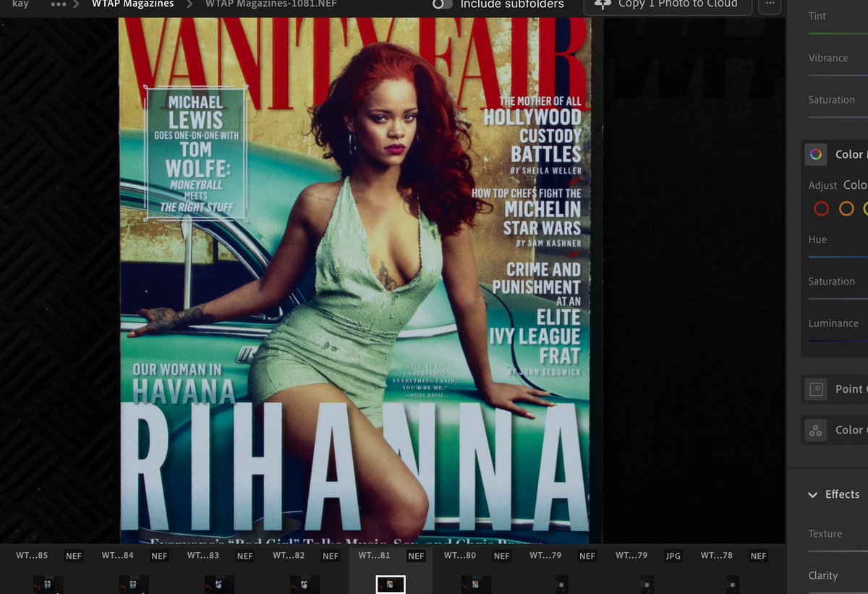The width and height of the screenshot is (868, 594).
Task: Adjust the Tint slider
Action: click(x=838, y=33)
